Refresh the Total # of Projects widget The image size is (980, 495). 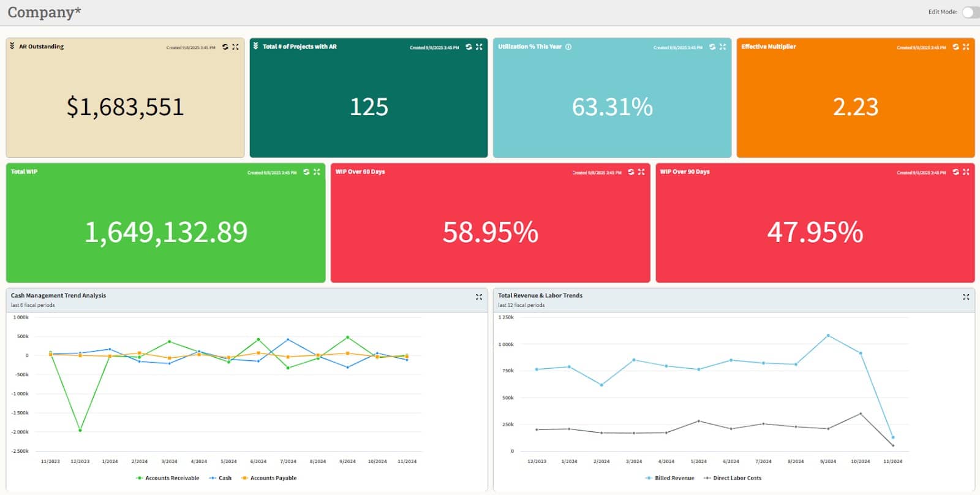point(469,47)
